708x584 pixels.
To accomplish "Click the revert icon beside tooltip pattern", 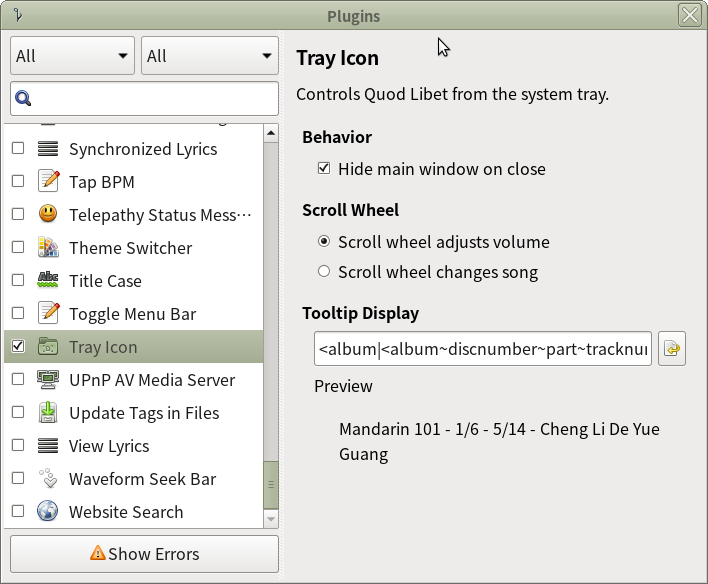I will tap(672, 349).
